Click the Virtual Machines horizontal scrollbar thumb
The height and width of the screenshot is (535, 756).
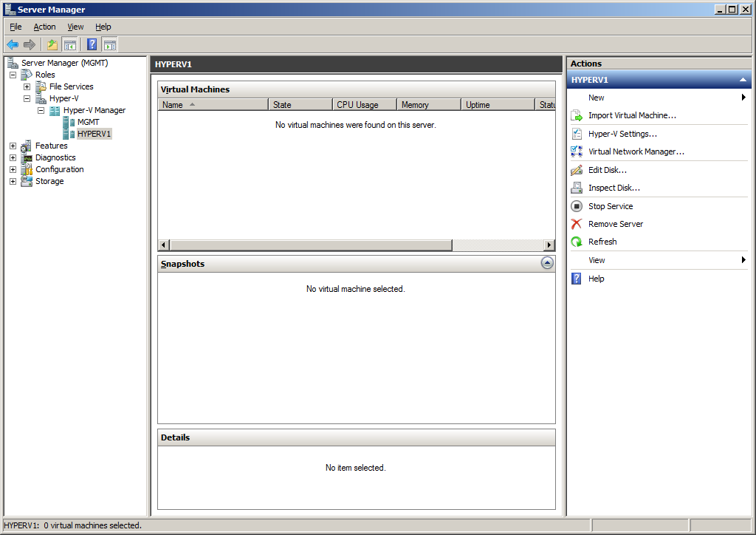(x=311, y=245)
